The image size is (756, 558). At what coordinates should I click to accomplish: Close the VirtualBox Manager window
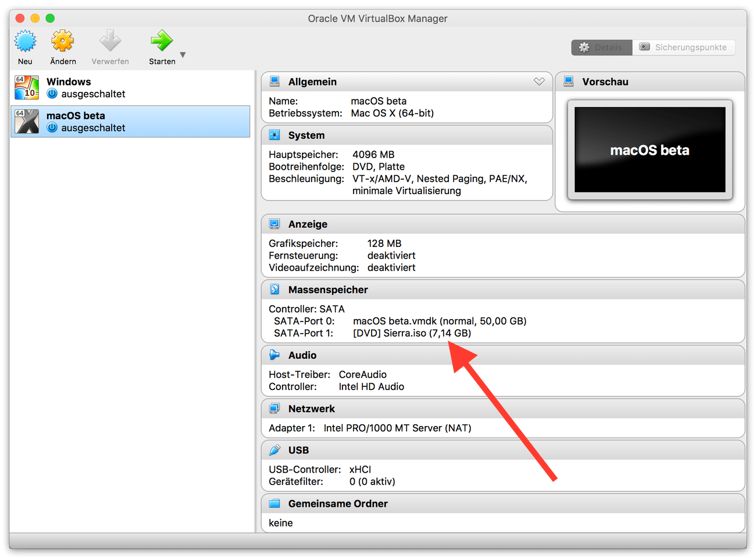click(20, 18)
